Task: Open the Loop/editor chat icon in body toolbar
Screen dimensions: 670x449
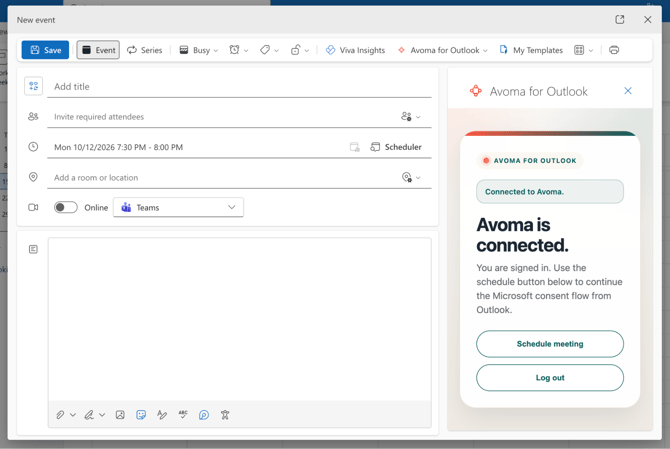Action: [204, 415]
